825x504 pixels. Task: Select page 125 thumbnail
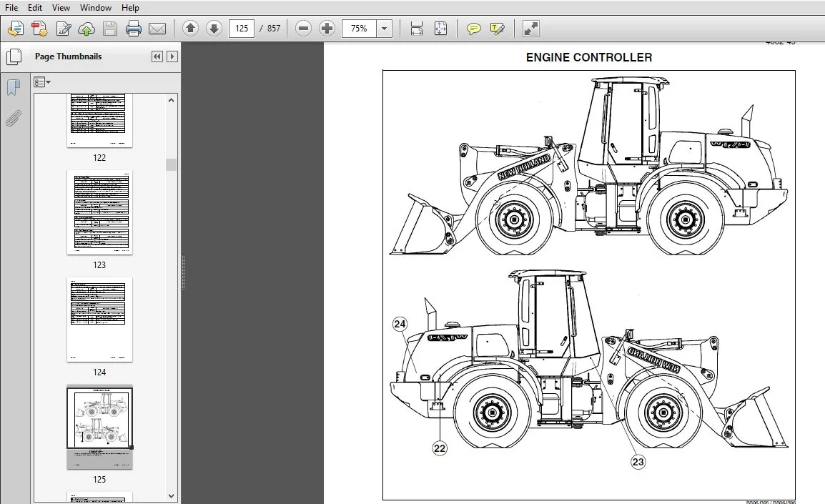tap(99, 428)
